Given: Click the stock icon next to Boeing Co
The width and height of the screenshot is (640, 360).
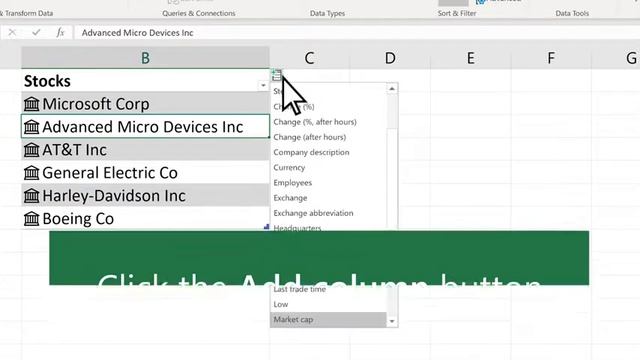Looking at the screenshot, I should point(31,219).
